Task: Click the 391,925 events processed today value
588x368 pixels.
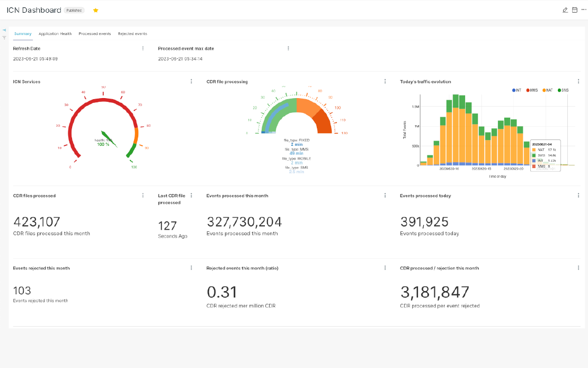Action: click(x=424, y=222)
